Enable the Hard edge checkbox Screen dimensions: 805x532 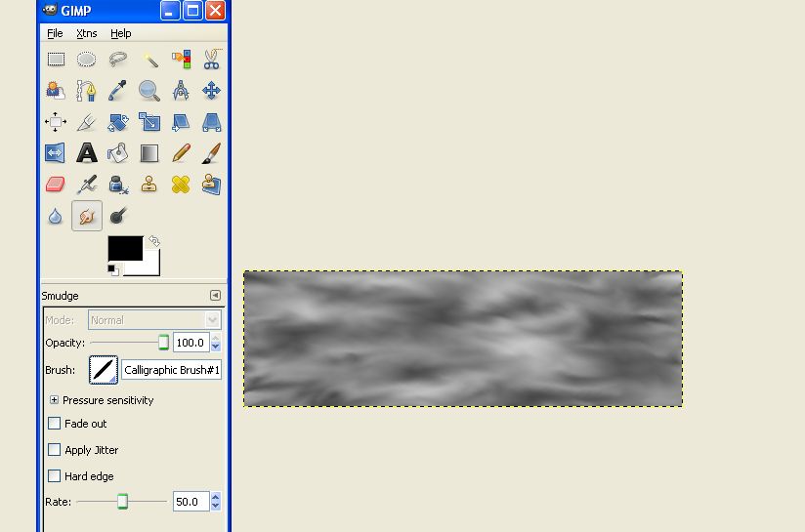point(54,476)
